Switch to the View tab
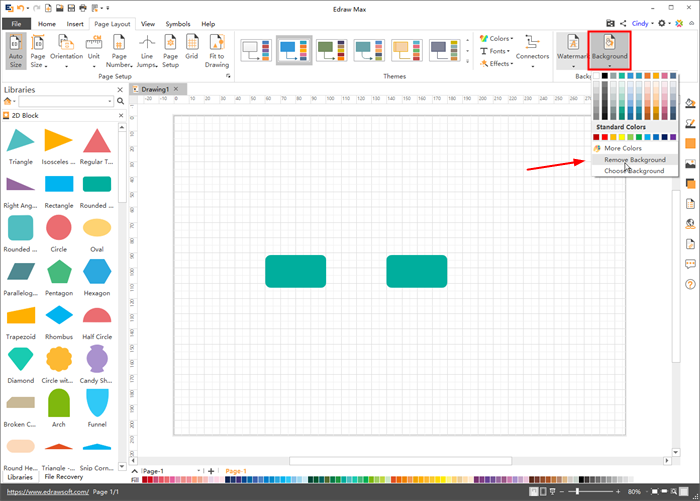Image resolution: width=700 pixels, height=501 pixels. [148, 24]
